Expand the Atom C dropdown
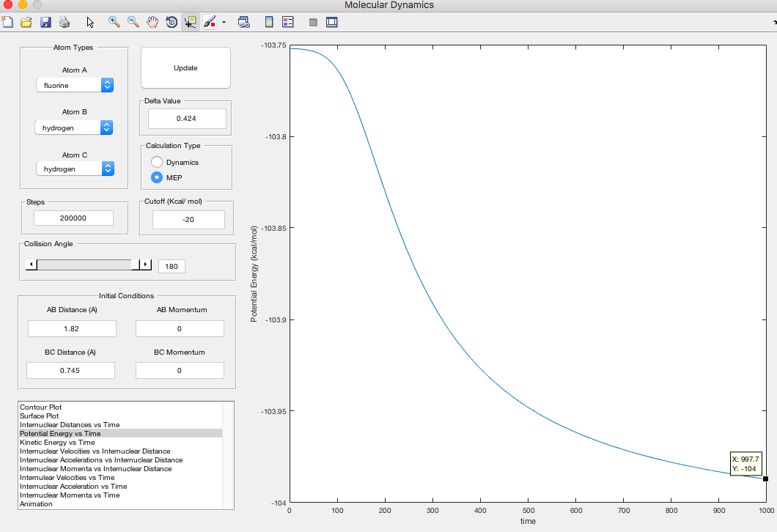Screen dimensions: 777x532 [75, 169]
